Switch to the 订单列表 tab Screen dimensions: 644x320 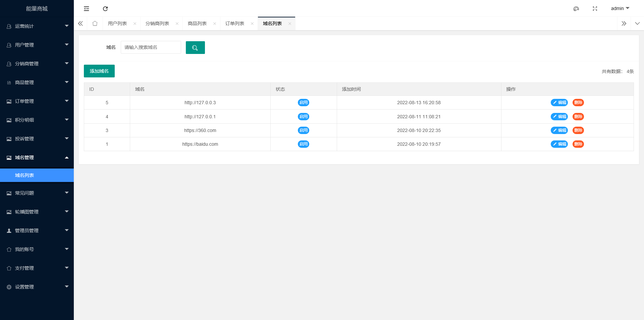(235, 23)
